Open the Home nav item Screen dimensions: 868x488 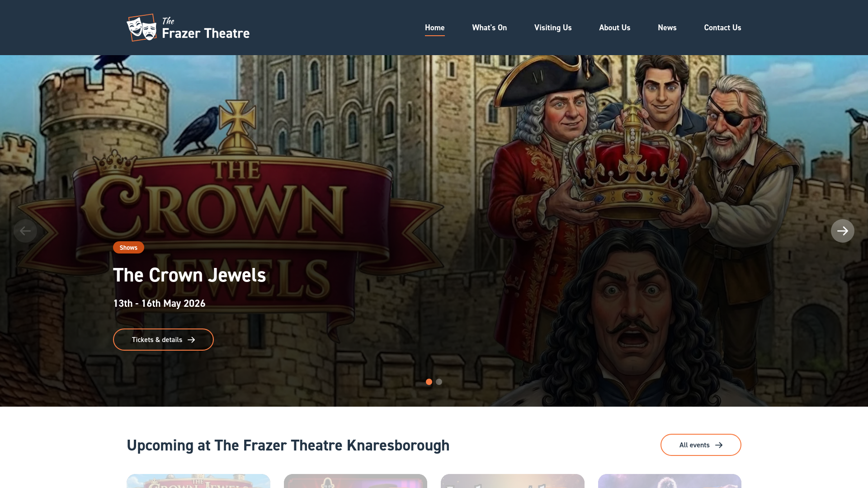(x=435, y=28)
